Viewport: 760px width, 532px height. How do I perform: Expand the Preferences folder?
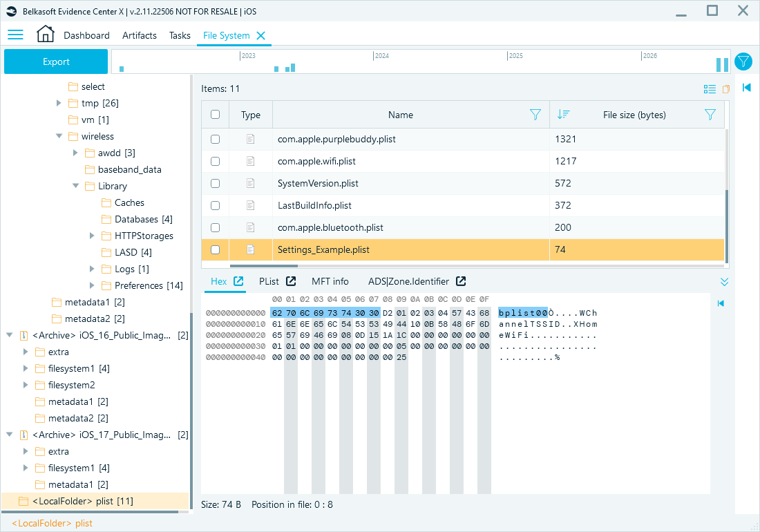92,285
